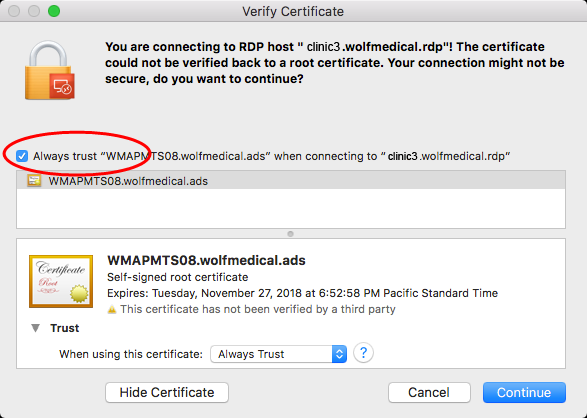The width and height of the screenshot is (587, 418).
Task: Select WMAPMTS08.wolfmedical.ads row in certificate list
Action: pyautogui.click(x=291, y=181)
